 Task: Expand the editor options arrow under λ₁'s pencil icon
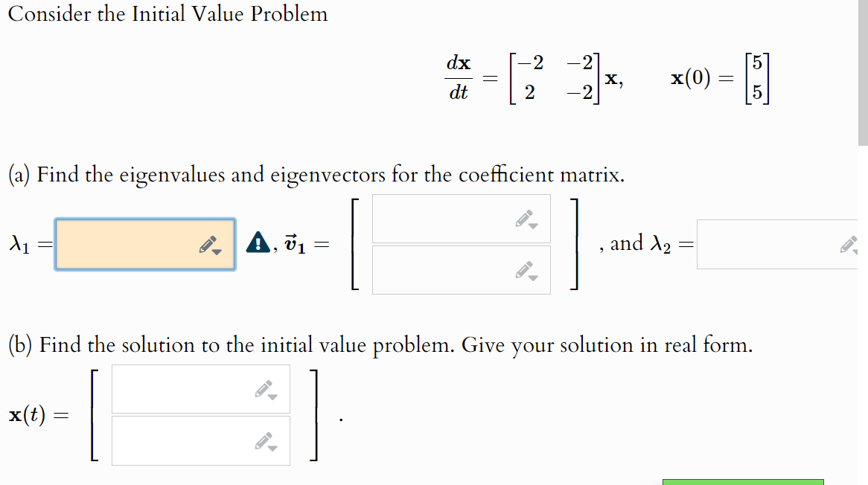click(217, 252)
